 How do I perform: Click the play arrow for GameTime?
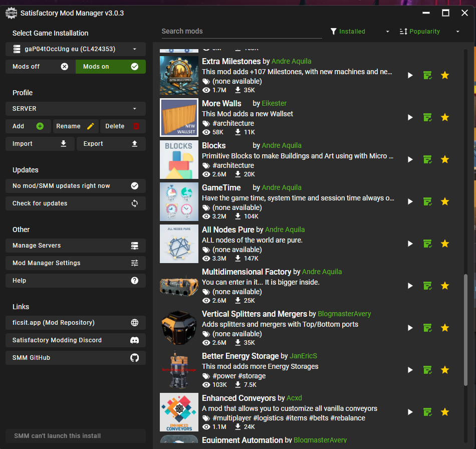410,201
